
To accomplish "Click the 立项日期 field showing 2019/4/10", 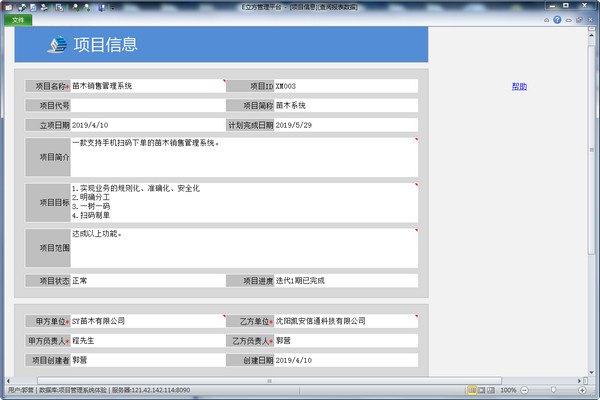I will 148,125.
